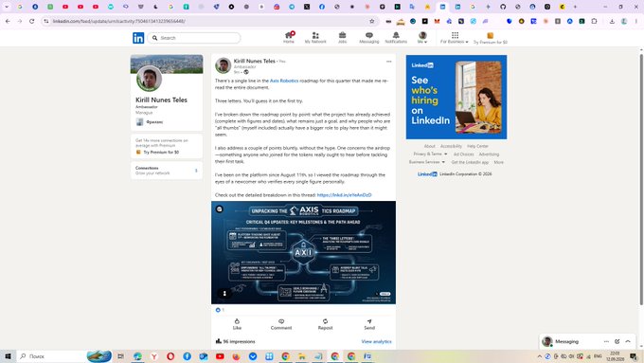This screenshot has width=644, height=363.
Task: Open the tab search dropdown arrow
Action: point(7,7)
